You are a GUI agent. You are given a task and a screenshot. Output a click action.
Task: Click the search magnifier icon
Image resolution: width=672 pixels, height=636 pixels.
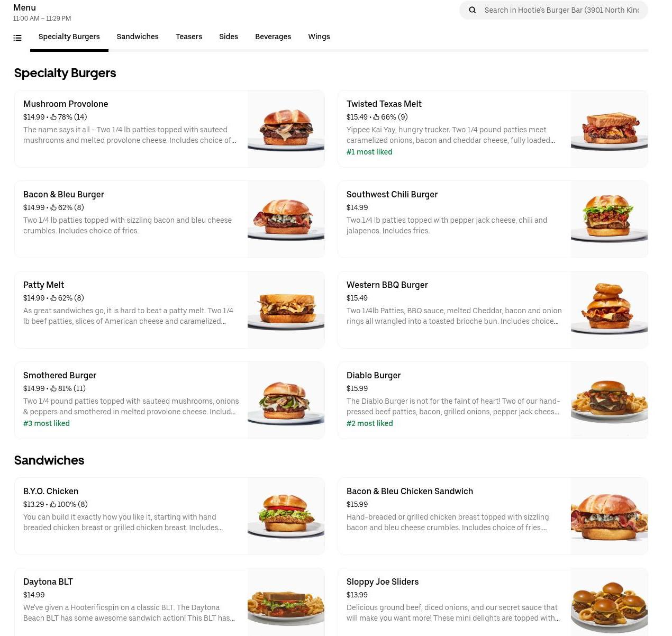click(473, 10)
